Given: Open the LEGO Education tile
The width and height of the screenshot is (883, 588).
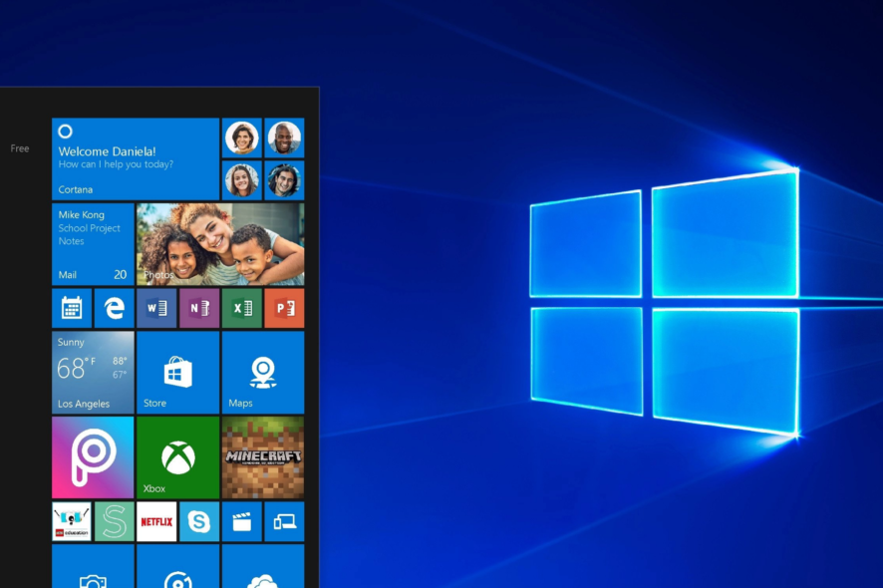Looking at the screenshot, I should [72, 521].
